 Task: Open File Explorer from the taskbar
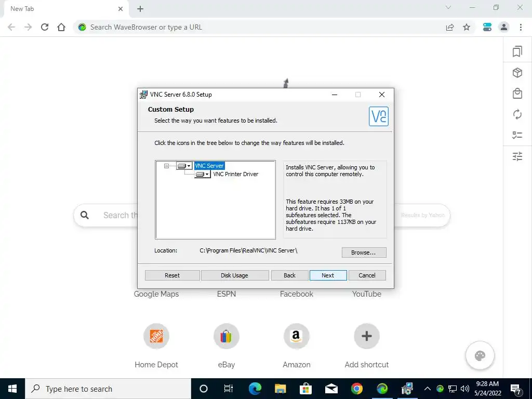(280, 389)
